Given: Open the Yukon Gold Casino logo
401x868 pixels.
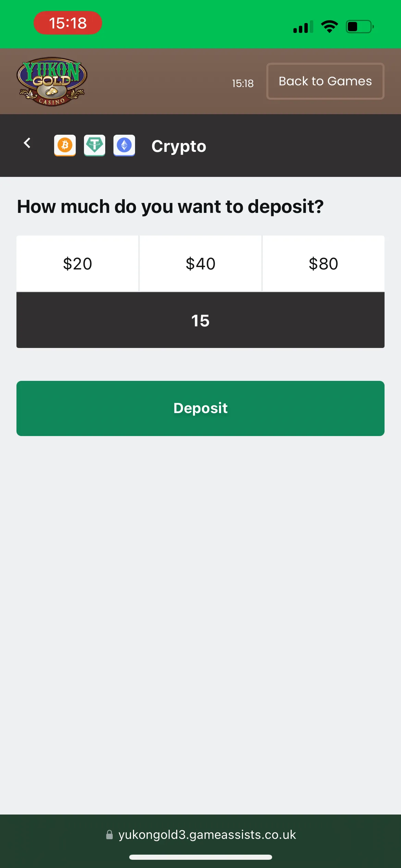Looking at the screenshot, I should point(52,81).
